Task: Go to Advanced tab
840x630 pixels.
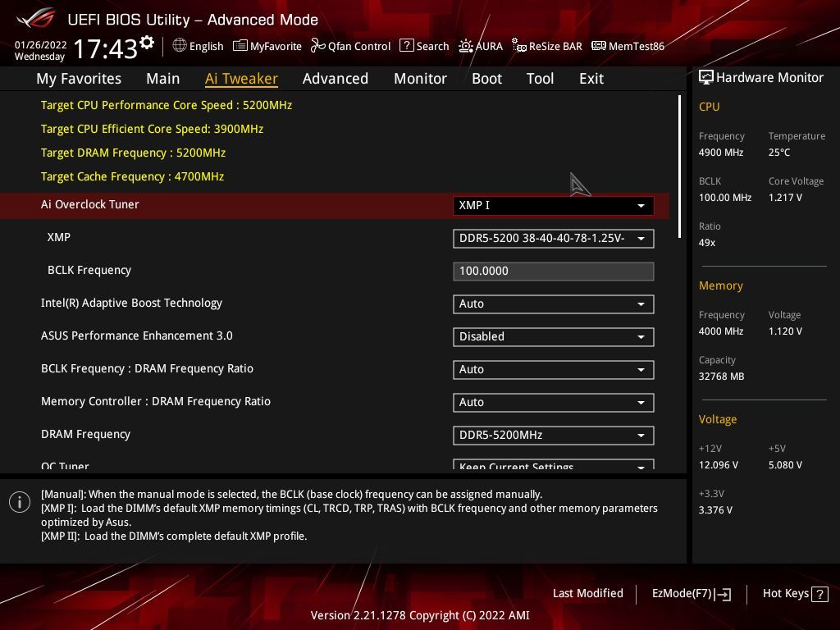Action: (336, 79)
